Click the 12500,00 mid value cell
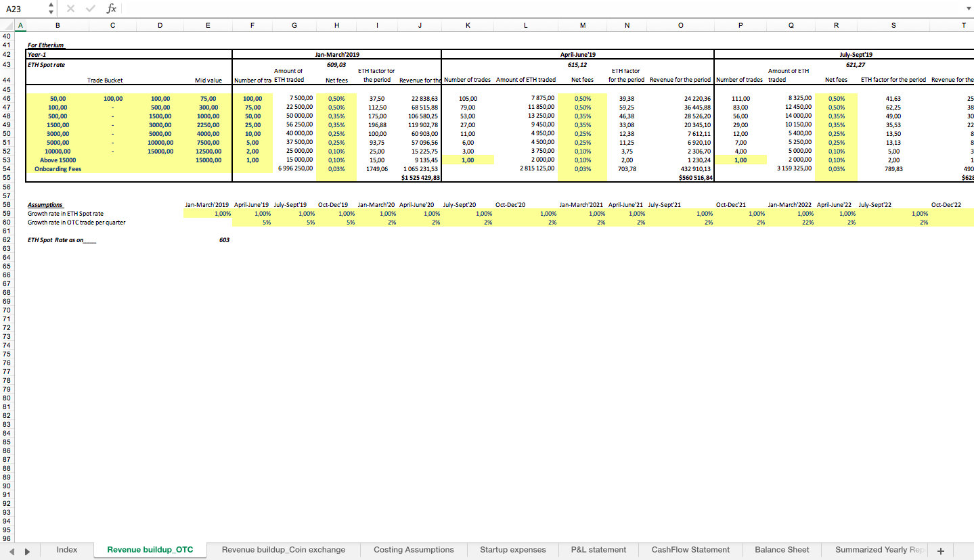 point(208,151)
